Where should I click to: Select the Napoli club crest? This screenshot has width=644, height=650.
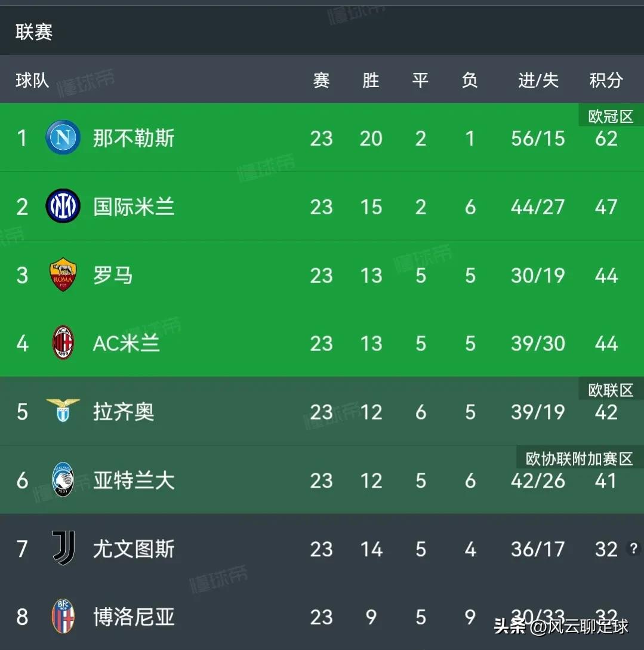63,138
